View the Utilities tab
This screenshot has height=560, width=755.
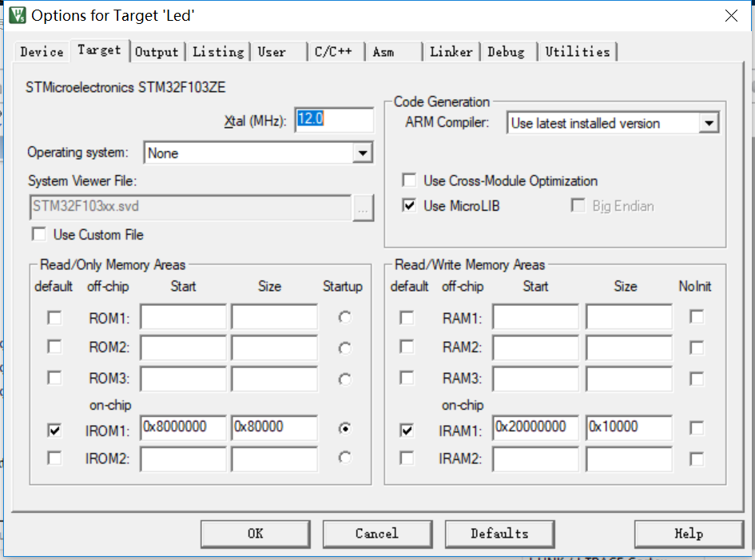578,51
